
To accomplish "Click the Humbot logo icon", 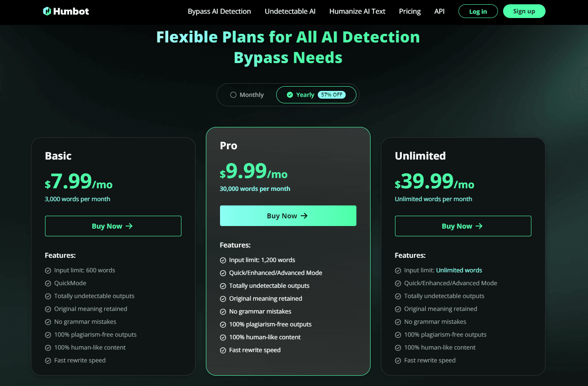I will click(x=47, y=11).
